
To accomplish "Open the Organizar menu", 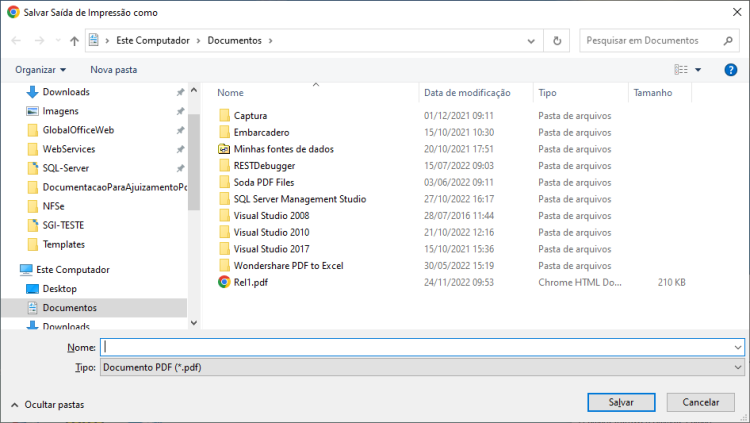I will click(40, 70).
